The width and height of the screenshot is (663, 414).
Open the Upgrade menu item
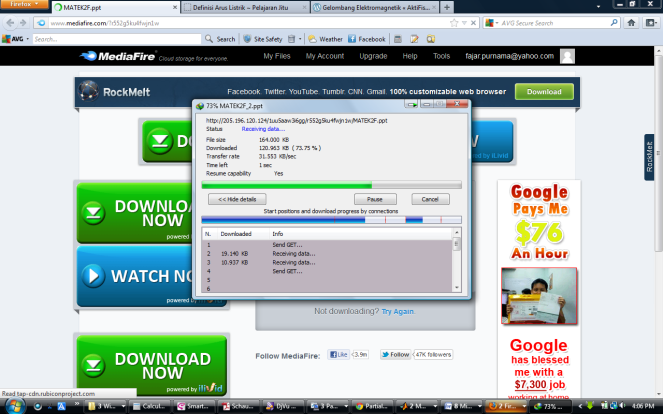(x=373, y=56)
